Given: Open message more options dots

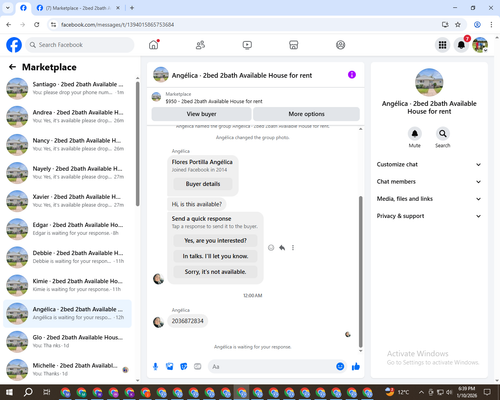Looking at the screenshot, I should click(293, 248).
